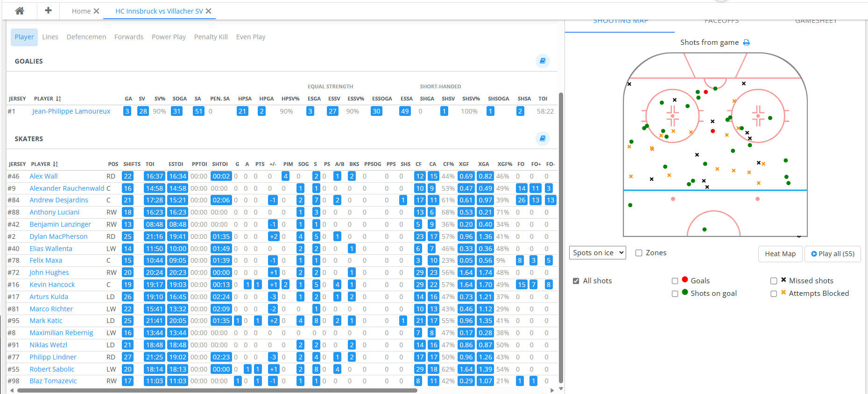Click the print icon beside Shots from game
This screenshot has height=394, width=868.
(x=746, y=43)
